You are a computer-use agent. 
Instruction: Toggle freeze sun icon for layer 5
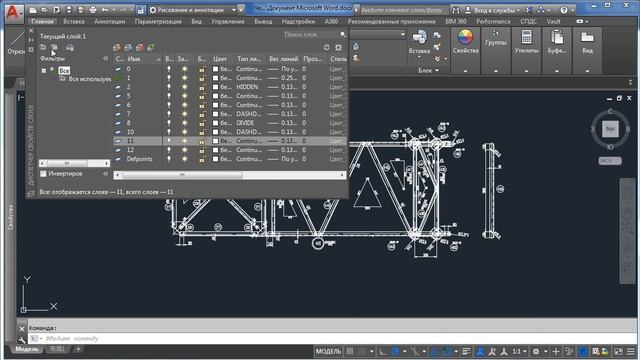pos(184,96)
